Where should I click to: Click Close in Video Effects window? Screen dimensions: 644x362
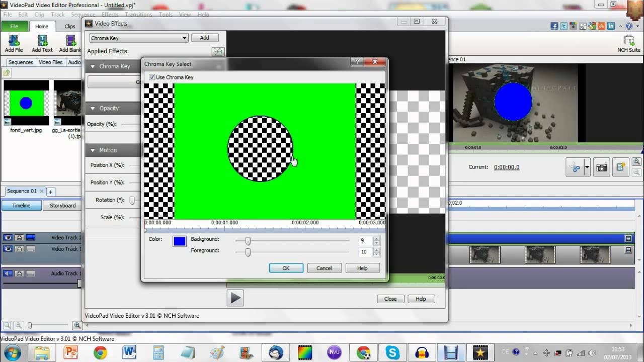390,299
